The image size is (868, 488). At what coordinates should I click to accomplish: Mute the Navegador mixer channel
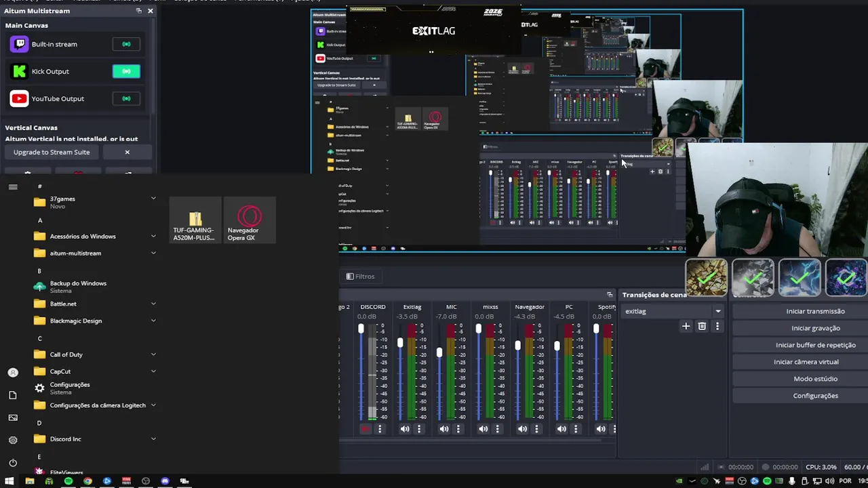pyautogui.click(x=522, y=429)
